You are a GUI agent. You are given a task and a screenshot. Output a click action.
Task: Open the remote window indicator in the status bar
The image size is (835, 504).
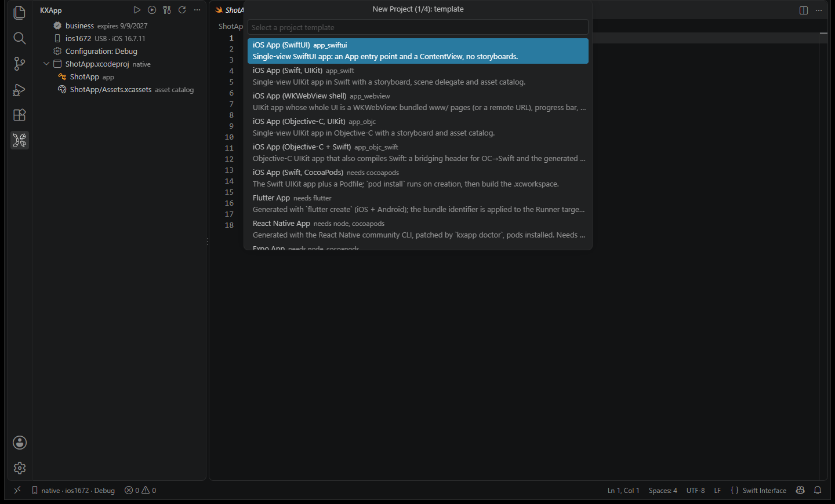[x=17, y=490]
